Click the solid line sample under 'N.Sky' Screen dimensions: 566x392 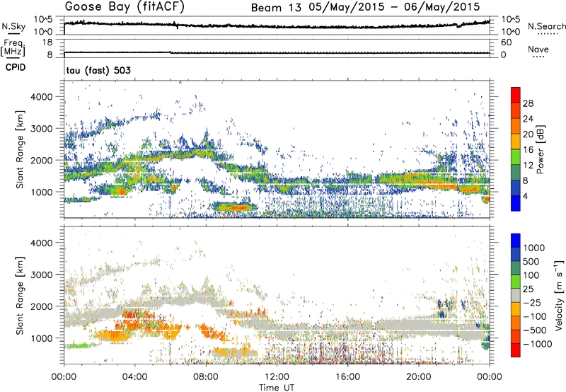click(x=13, y=33)
